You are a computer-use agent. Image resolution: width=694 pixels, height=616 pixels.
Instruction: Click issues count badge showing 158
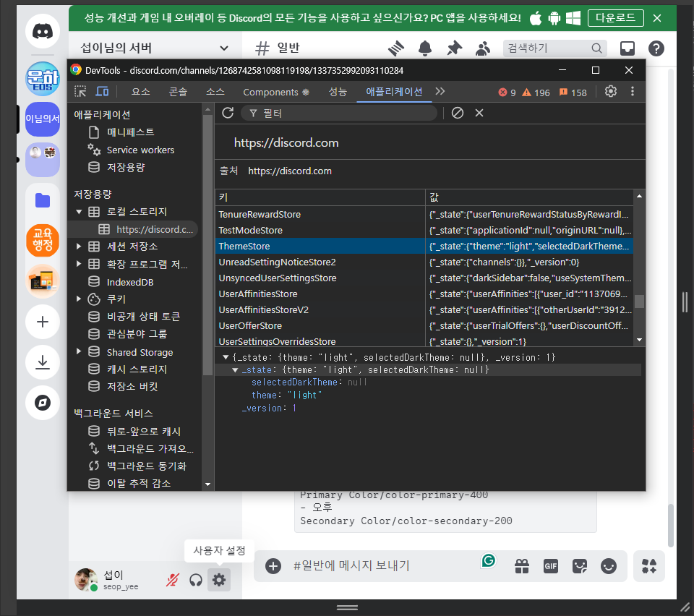point(573,93)
